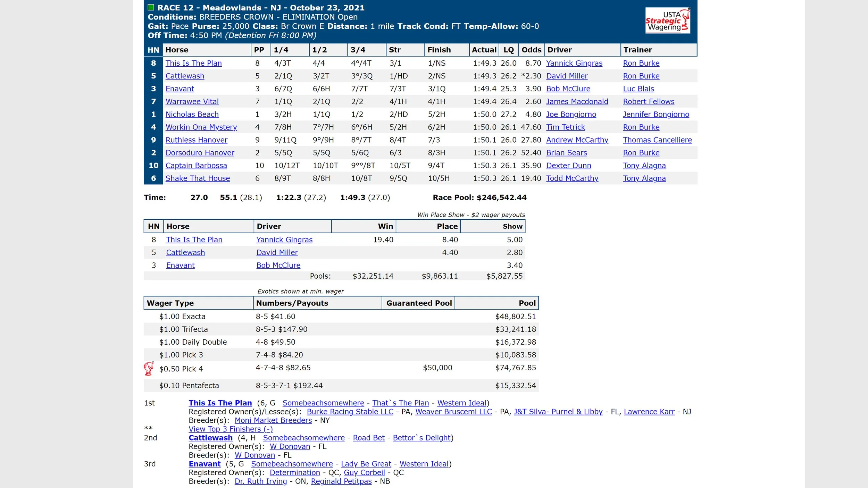
Task: Open driver David Miller in results table
Action: point(567,76)
